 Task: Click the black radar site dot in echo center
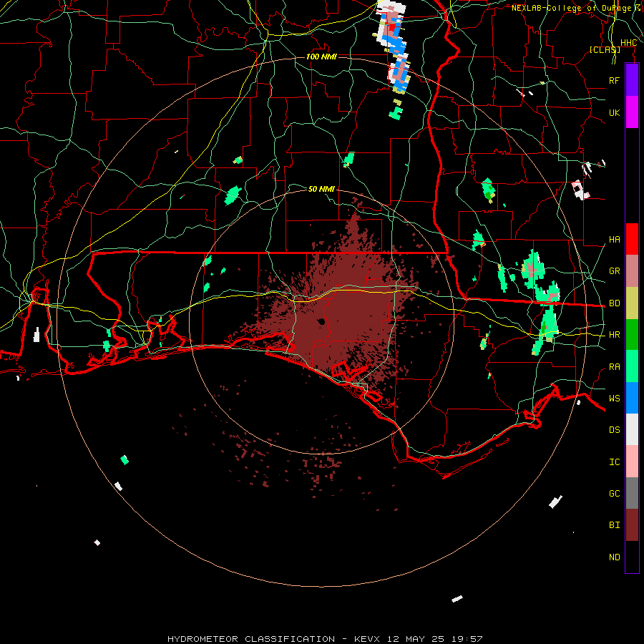(321, 321)
